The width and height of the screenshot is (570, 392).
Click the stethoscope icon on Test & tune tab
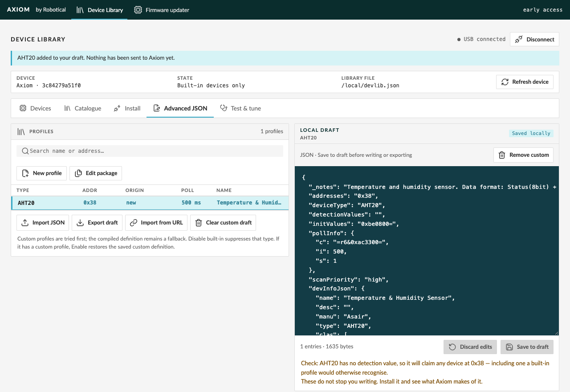[224, 108]
